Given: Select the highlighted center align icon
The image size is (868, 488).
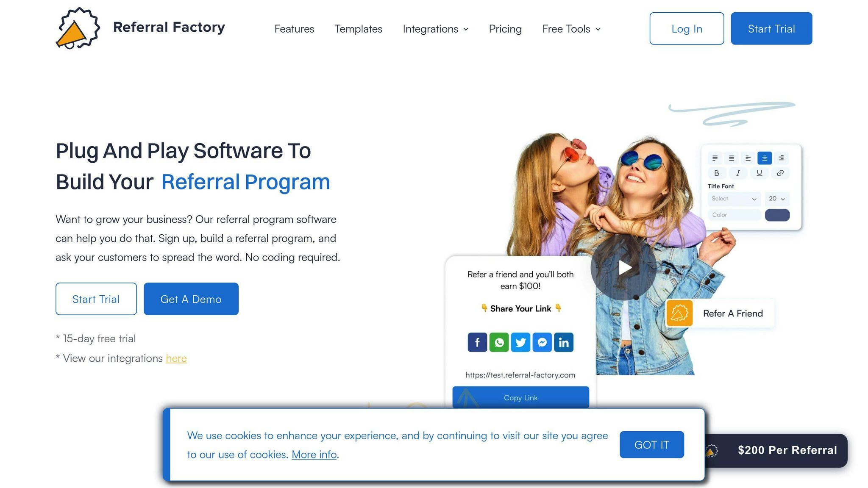Looking at the screenshot, I should [x=765, y=158].
